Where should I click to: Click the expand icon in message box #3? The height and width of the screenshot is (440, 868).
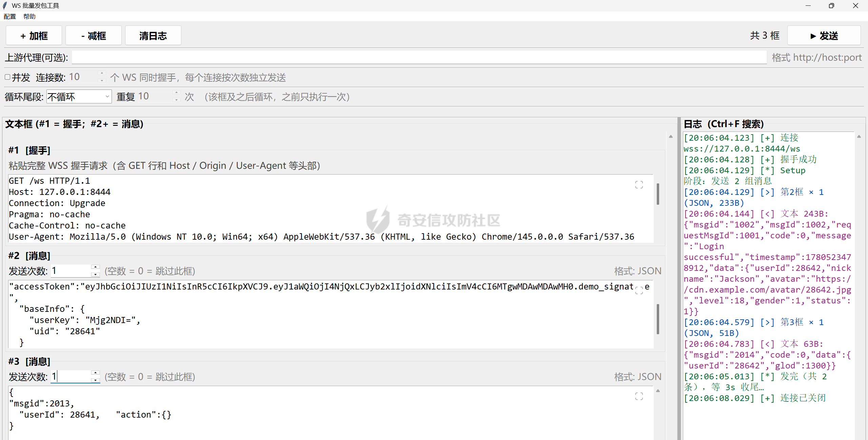[639, 396]
